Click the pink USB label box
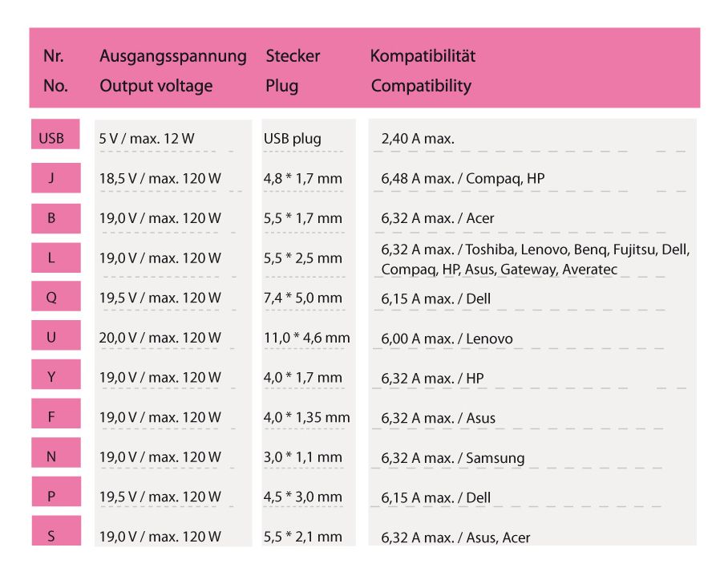728x572 pixels. tap(55, 134)
